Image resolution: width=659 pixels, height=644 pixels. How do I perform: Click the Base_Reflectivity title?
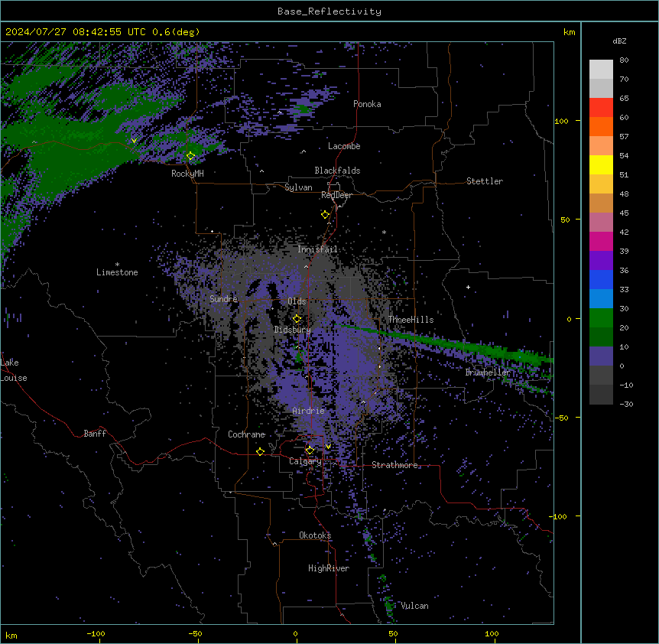[x=329, y=11]
